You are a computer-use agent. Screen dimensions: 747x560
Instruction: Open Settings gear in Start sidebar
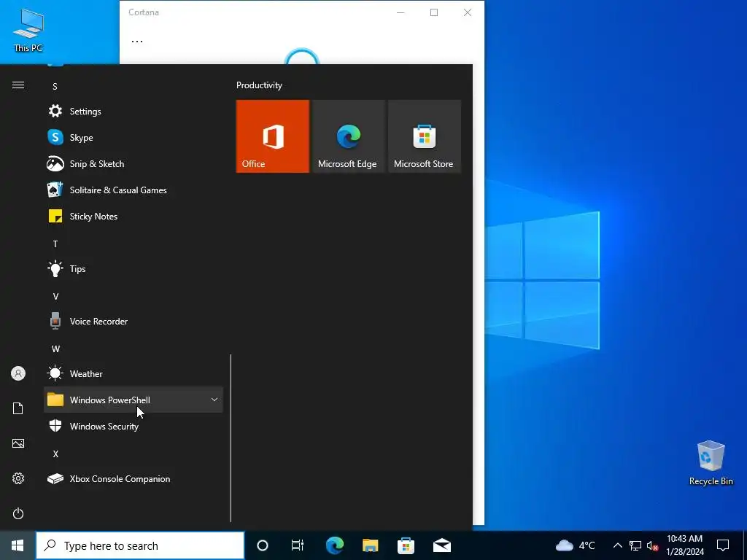pos(18,478)
